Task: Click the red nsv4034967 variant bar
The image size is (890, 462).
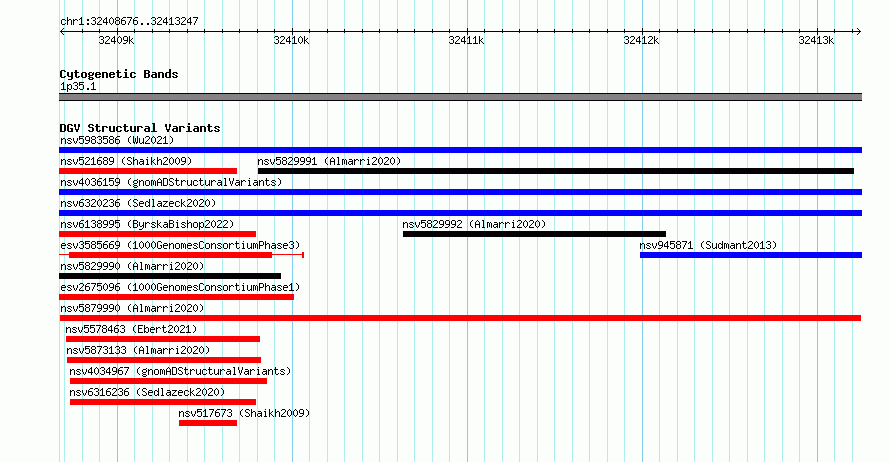Action: click(x=168, y=381)
